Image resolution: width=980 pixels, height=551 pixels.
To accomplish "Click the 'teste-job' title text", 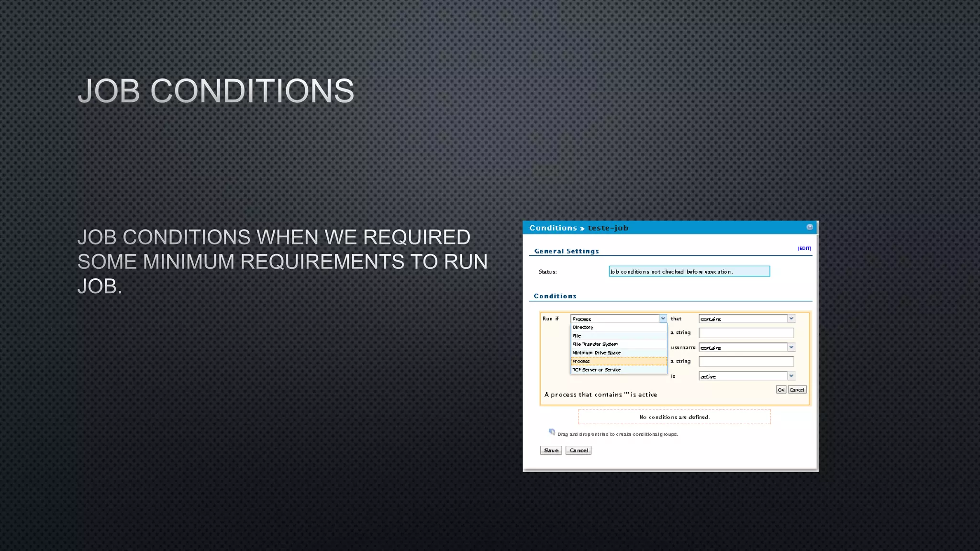I will coord(608,228).
